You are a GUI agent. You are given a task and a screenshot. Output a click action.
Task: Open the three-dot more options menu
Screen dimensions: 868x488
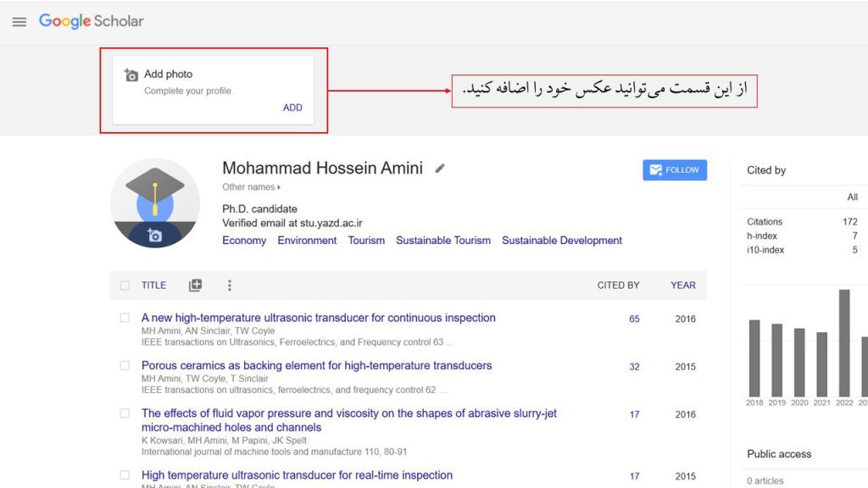[229, 286]
